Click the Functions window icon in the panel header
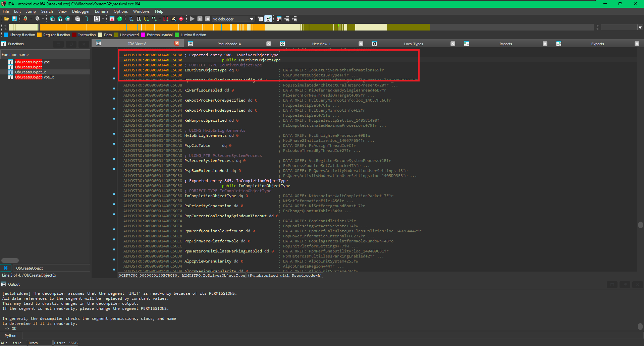644x346 pixels. pyautogui.click(x=4, y=44)
